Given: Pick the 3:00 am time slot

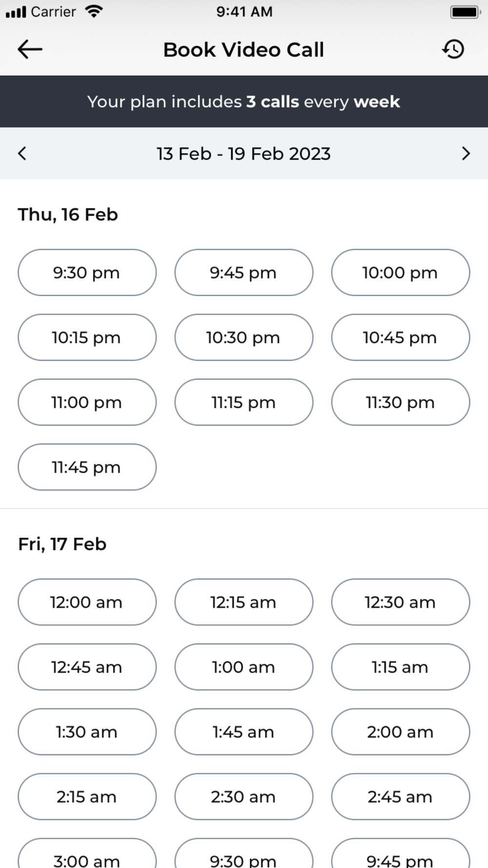Looking at the screenshot, I should [87, 853].
